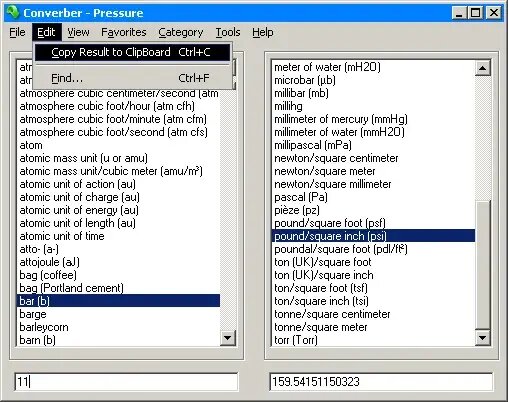Close the Converber window
Image resolution: width=508 pixels, height=402 pixels.
pos(493,13)
